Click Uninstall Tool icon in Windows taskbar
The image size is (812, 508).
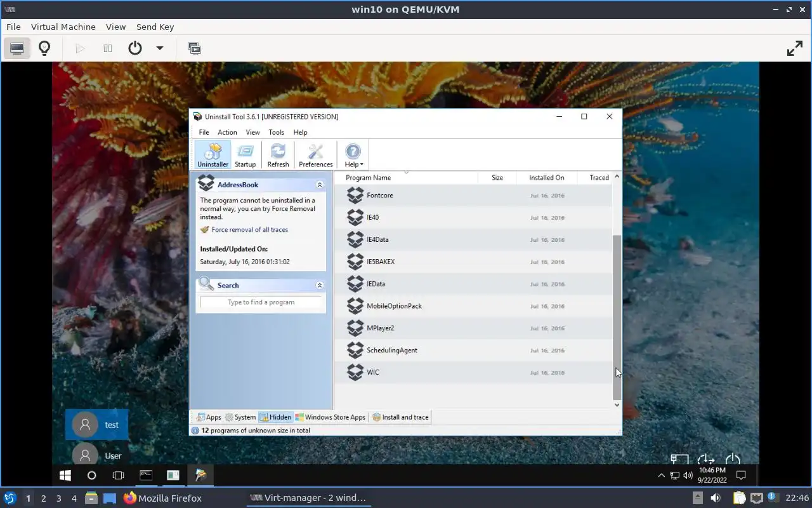tap(200, 475)
